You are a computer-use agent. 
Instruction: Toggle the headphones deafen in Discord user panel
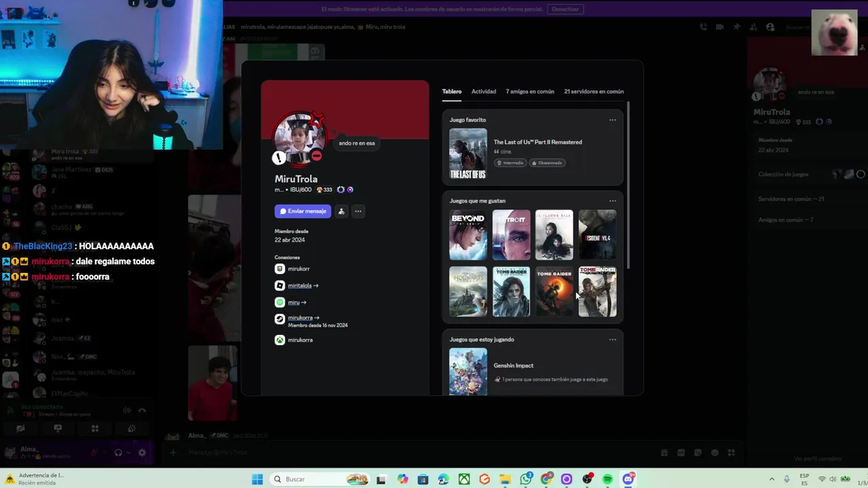click(118, 453)
